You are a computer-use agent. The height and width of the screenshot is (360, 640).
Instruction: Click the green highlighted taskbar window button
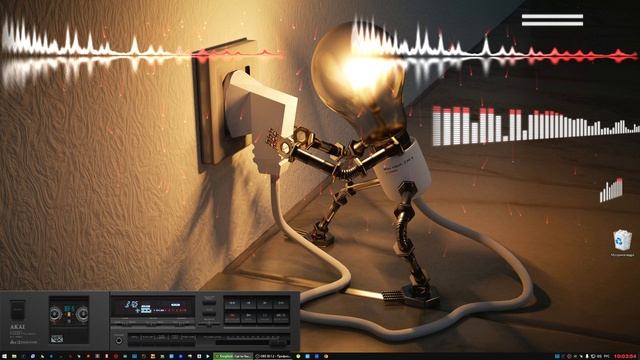tap(233, 356)
